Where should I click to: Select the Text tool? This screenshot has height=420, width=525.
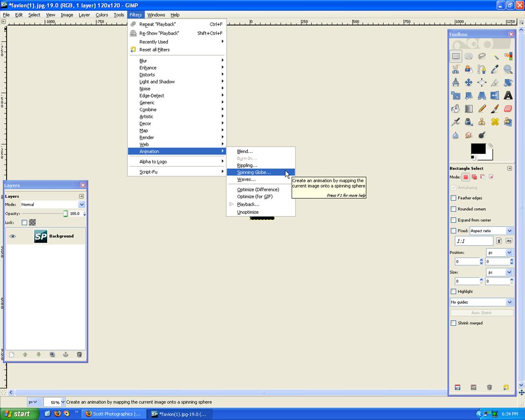click(x=508, y=96)
